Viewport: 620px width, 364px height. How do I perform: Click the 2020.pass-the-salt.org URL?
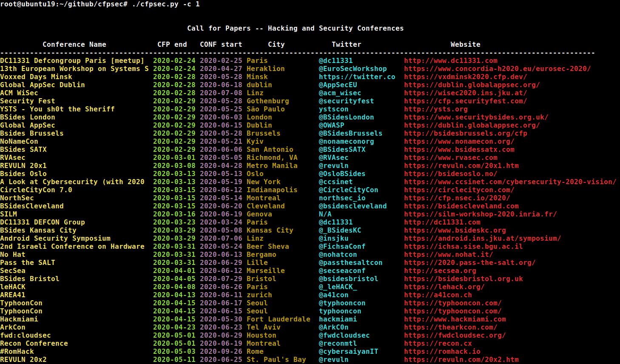pos(470,262)
